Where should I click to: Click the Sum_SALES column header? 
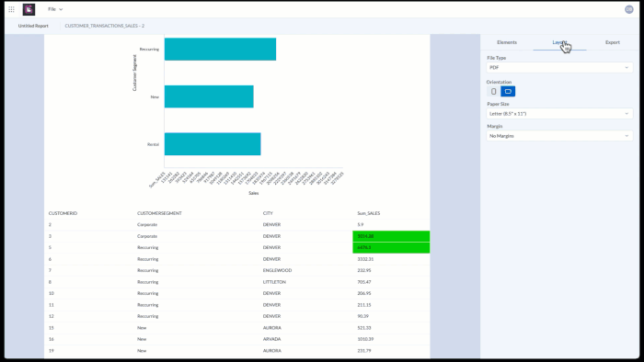[368, 213]
